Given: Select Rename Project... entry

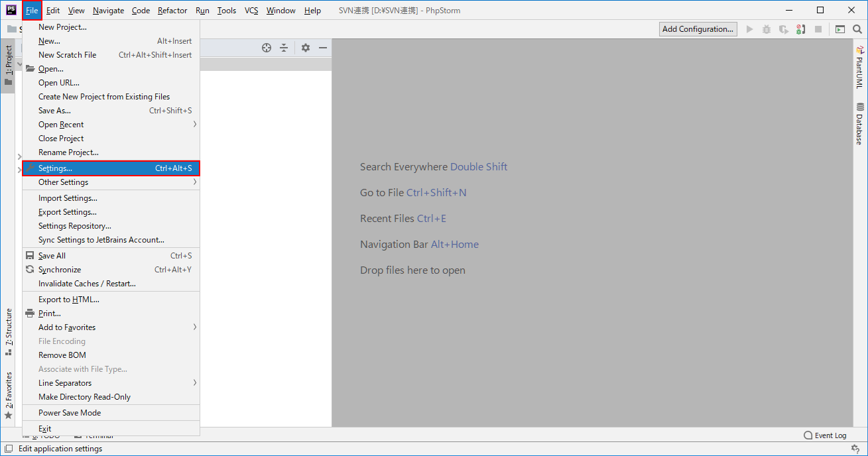Looking at the screenshot, I should 111,152.
